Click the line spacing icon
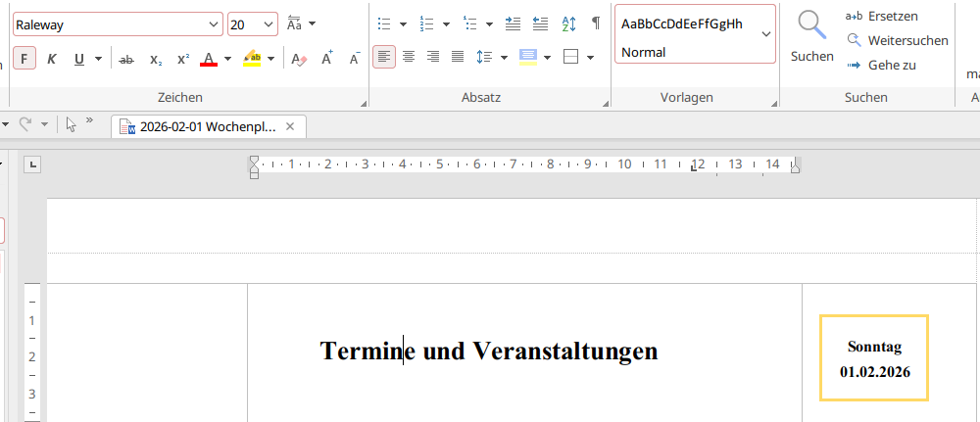Screen dimensions: 980x422 484,58
